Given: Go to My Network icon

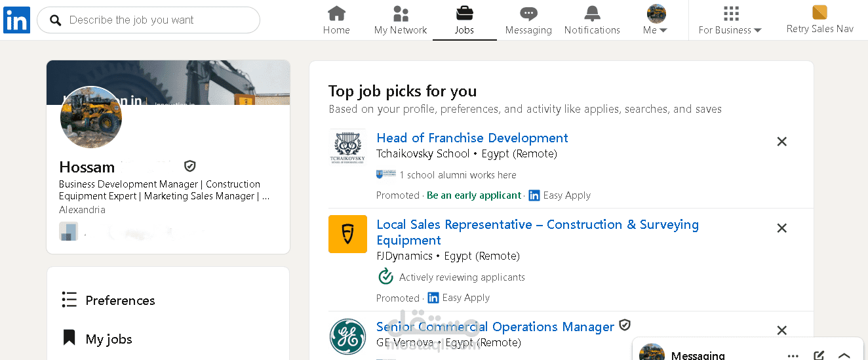Looking at the screenshot, I should pyautogui.click(x=401, y=14).
